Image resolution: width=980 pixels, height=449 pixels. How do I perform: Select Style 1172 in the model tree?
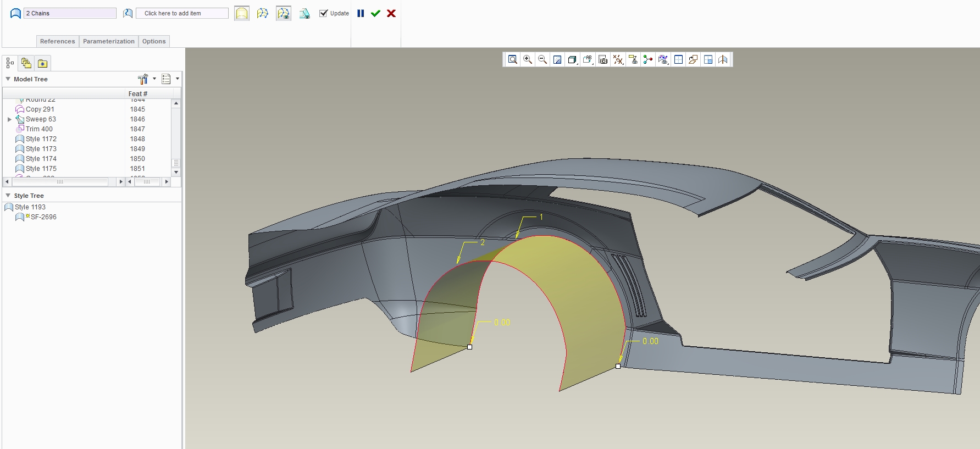[41, 139]
